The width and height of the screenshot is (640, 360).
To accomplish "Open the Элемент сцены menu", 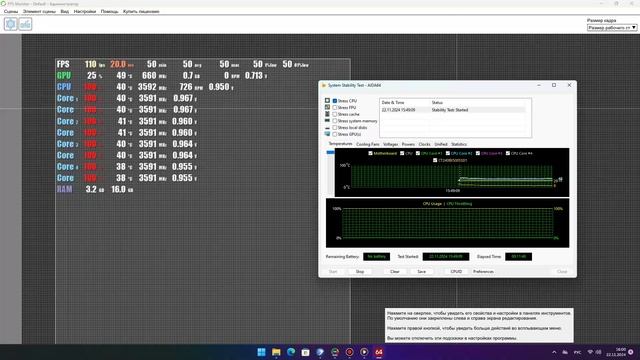I will [39, 11].
